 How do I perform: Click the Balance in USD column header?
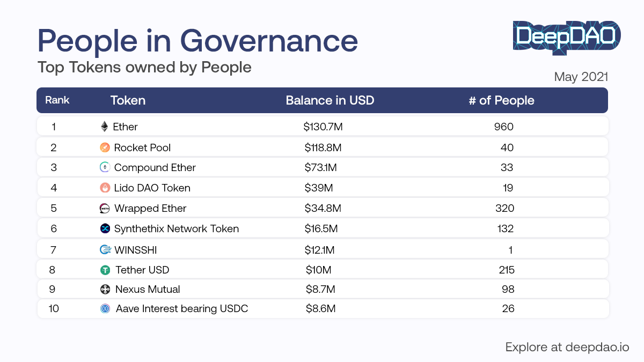(x=330, y=100)
